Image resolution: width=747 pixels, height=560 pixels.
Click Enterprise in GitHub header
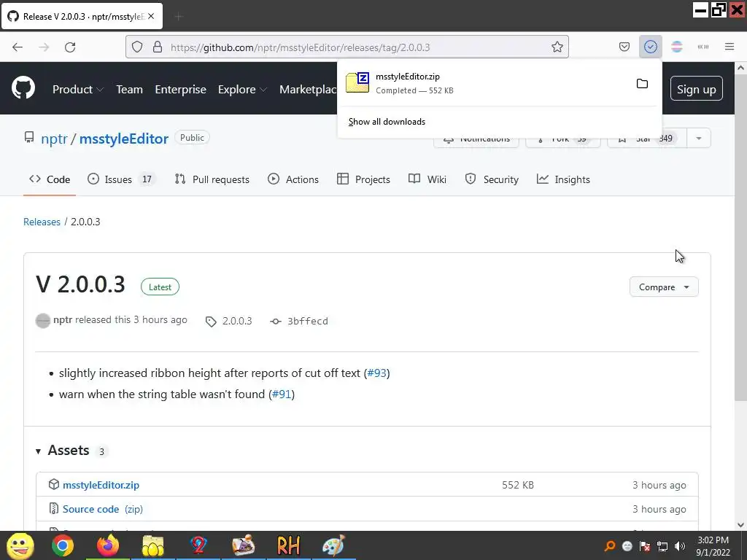click(x=181, y=89)
